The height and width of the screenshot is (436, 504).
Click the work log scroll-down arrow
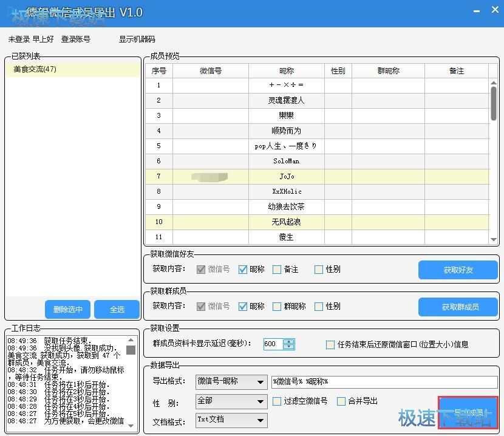tap(131, 426)
